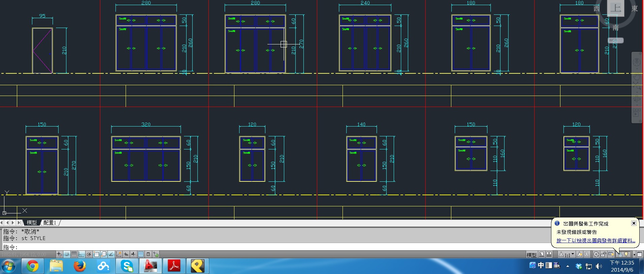Image resolution: width=644 pixels, height=274 pixels.
Task: Open link 按一下以檢視出圖與發佈詳細資料
Action: (x=595, y=240)
